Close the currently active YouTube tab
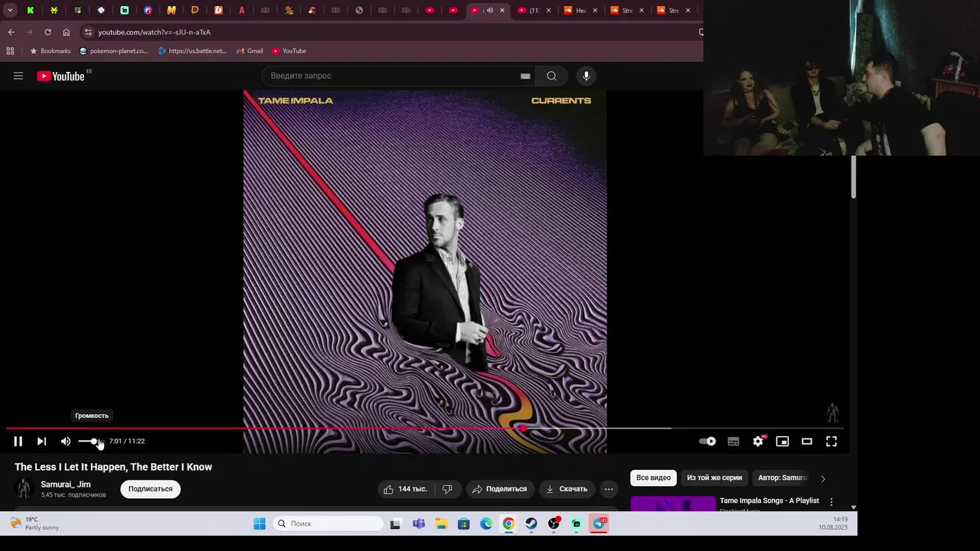Image resolution: width=980 pixels, height=551 pixels. click(x=502, y=10)
